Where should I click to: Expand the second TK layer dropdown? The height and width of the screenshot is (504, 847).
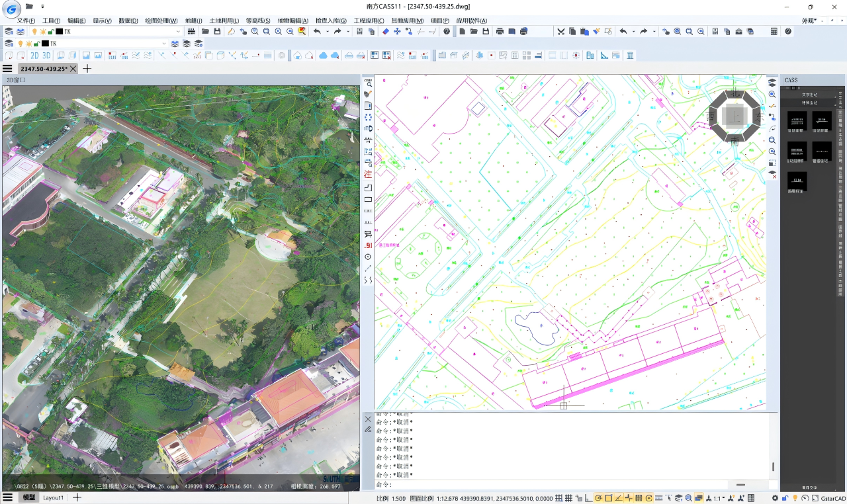pos(163,44)
